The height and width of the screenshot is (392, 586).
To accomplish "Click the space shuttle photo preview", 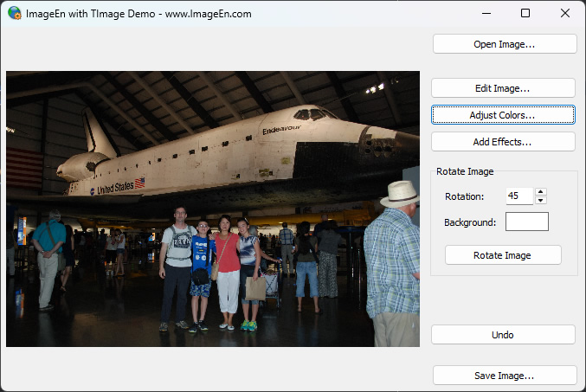I will (213, 209).
